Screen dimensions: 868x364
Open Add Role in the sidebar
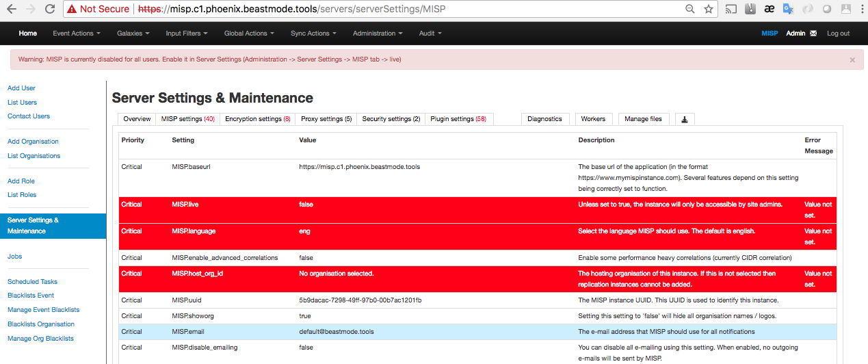(x=21, y=181)
